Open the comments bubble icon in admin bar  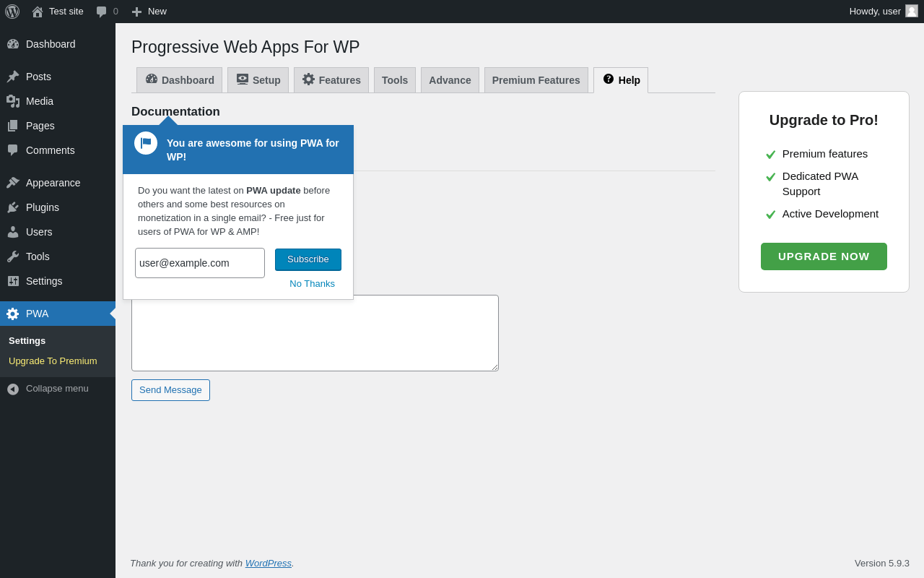[x=102, y=12]
